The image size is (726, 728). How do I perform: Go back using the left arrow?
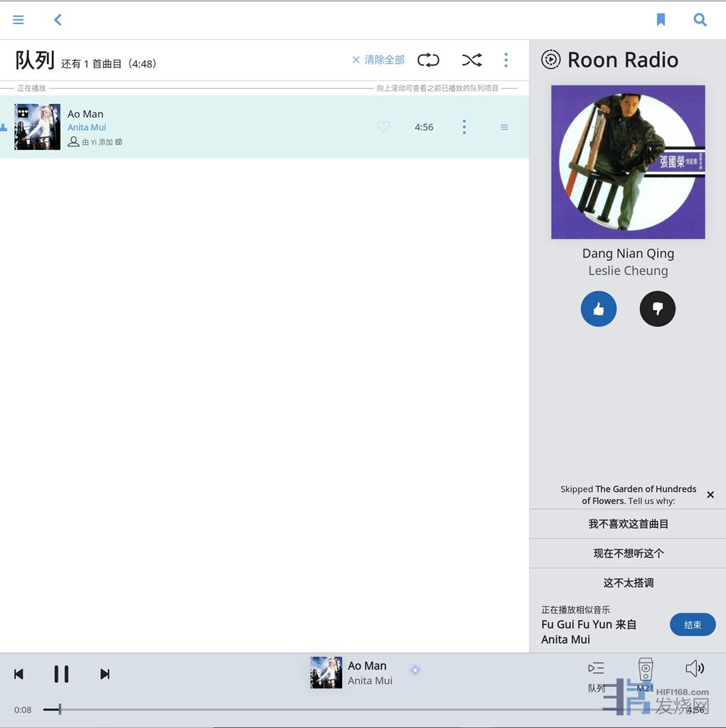click(x=58, y=20)
